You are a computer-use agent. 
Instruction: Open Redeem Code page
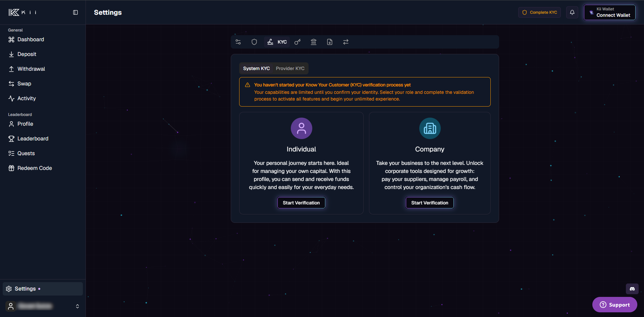(x=43, y=168)
